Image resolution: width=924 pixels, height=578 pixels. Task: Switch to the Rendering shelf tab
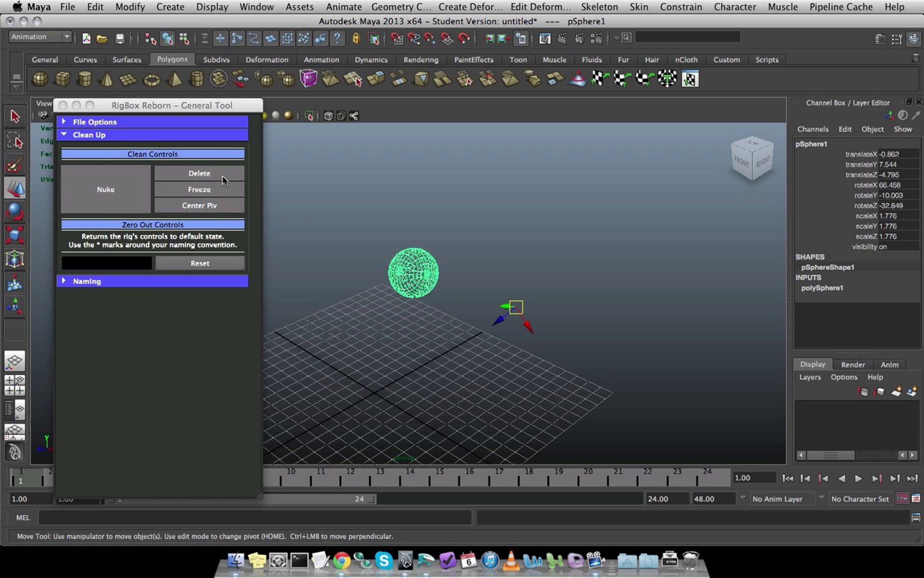click(x=420, y=60)
